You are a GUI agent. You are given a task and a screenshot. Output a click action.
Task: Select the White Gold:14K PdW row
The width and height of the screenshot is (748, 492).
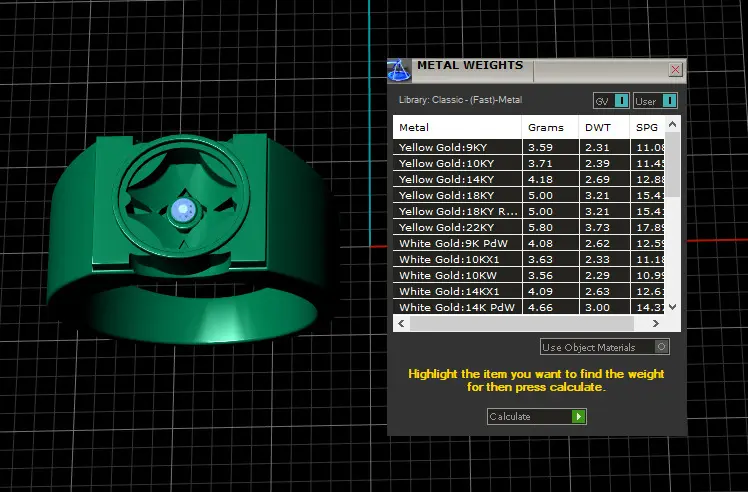point(529,307)
